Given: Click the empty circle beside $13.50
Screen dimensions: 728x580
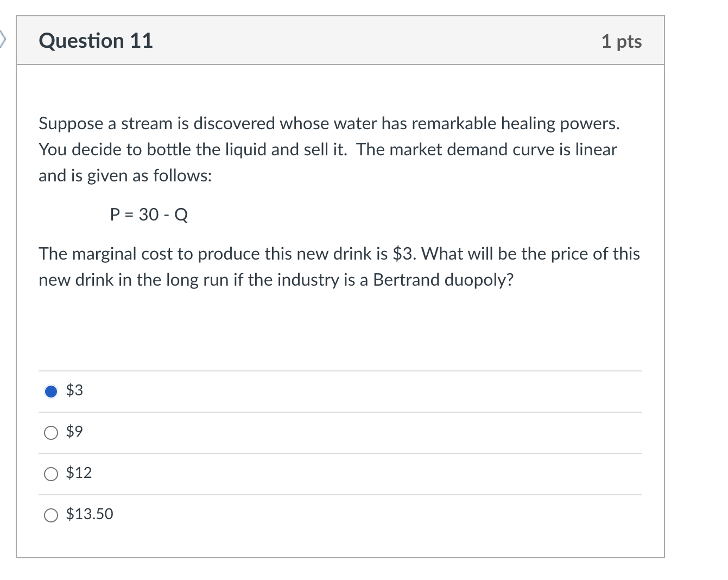Looking at the screenshot, I should [x=51, y=515].
